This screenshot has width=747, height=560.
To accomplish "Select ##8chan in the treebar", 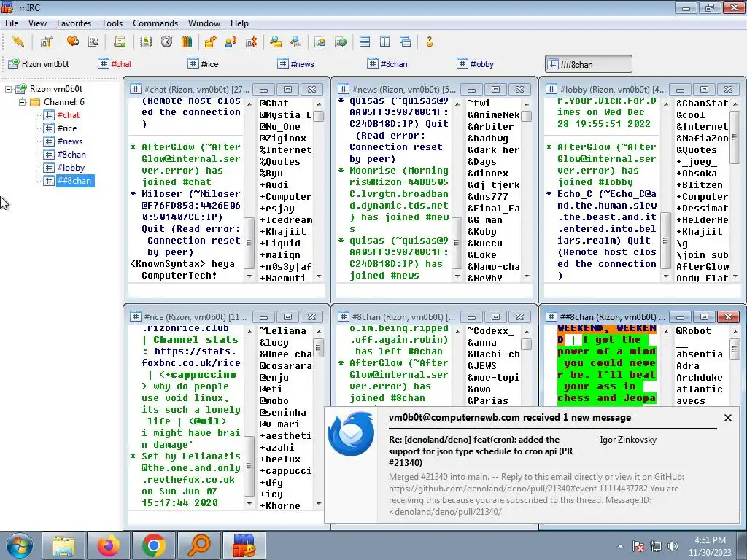I will pos(75,181).
